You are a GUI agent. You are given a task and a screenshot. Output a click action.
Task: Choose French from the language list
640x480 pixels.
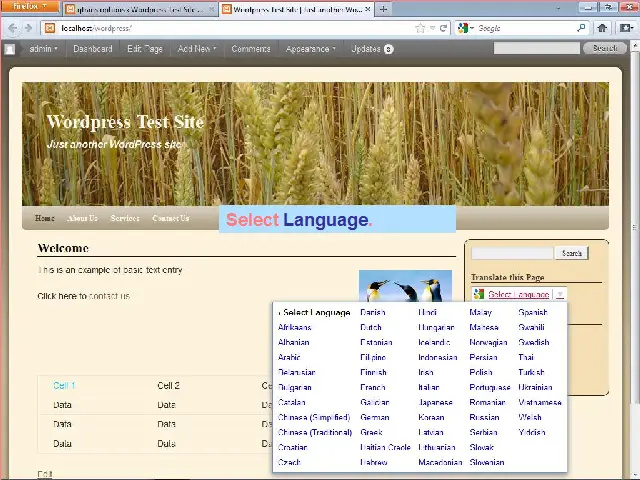point(373,387)
